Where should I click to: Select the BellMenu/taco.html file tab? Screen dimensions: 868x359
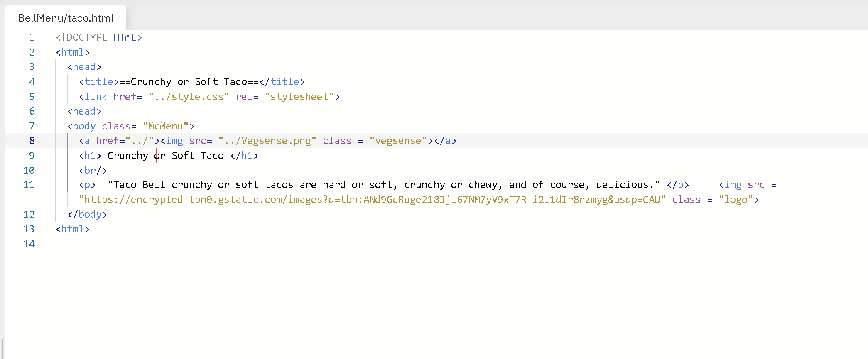(x=66, y=18)
